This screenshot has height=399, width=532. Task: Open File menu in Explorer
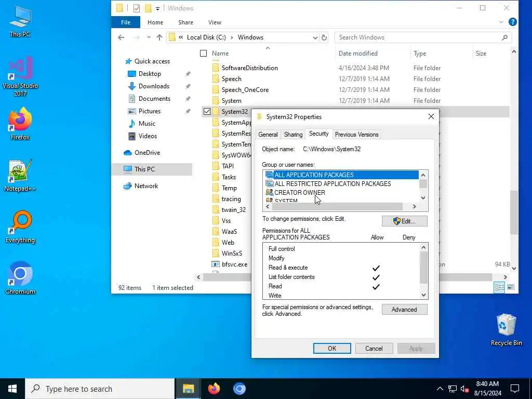pyautogui.click(x=126, y=22)
